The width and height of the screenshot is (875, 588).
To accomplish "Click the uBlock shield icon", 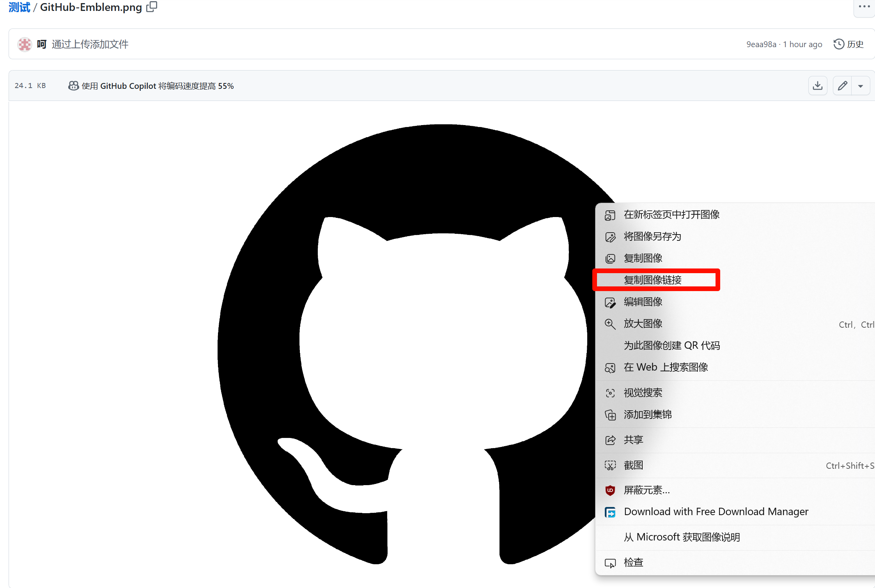I will click(610, 491).
